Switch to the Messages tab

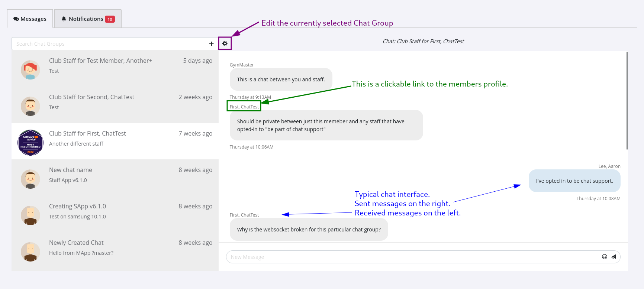click(30, 19)
